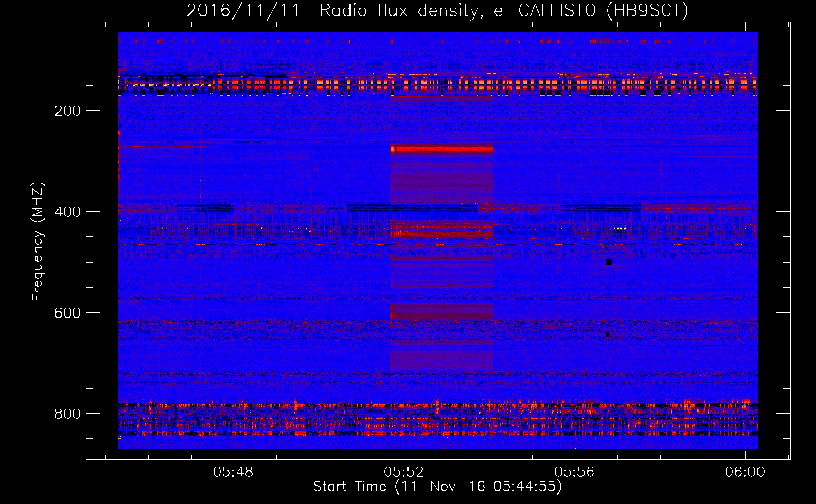Click the Start Time axis caption

(437, 487)
